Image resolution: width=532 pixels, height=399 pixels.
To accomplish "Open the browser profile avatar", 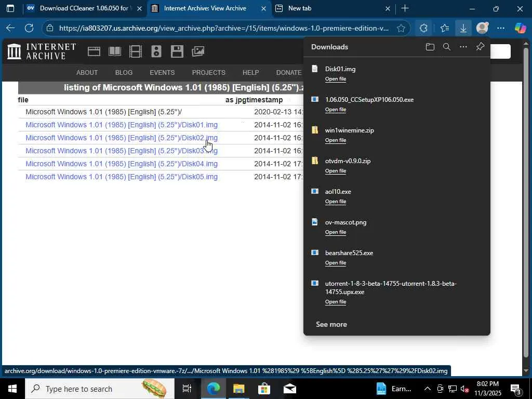I will [482, 28].
